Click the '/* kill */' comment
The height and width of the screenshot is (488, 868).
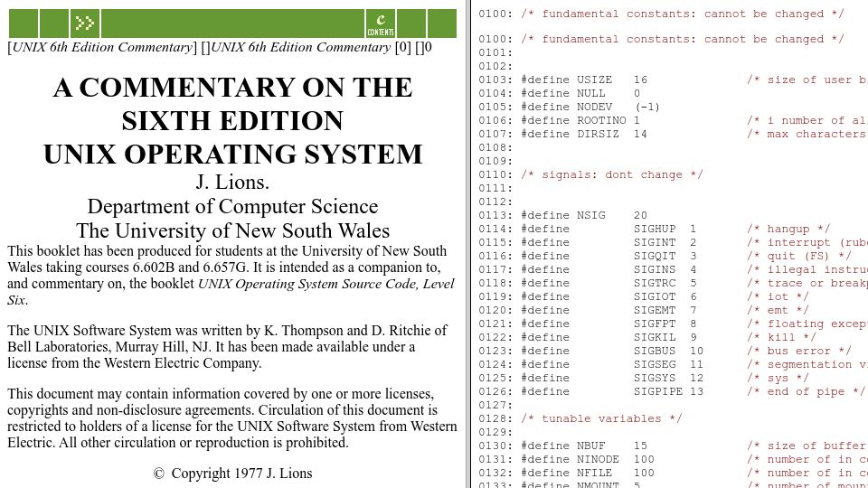(x=781, y=337)
